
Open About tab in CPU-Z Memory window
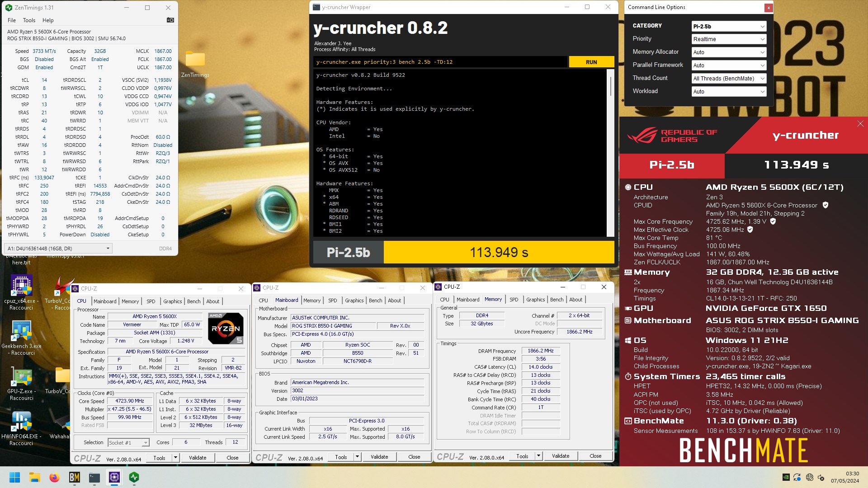coord(576,300)
